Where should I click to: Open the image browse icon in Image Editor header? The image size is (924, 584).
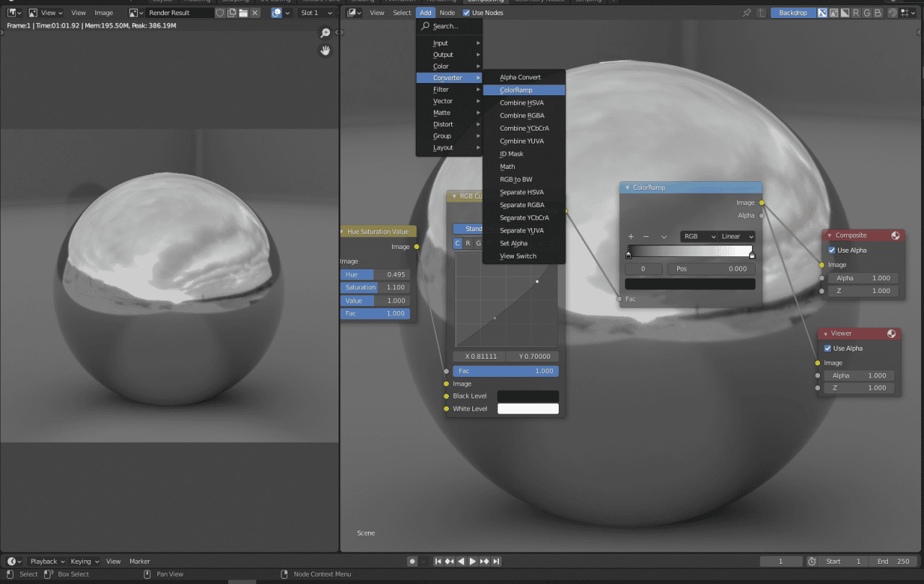(133, 12)
